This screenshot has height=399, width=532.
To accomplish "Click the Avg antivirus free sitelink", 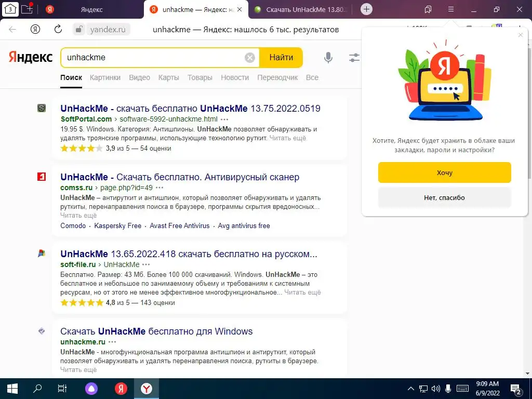I will [x=244, y=226].
